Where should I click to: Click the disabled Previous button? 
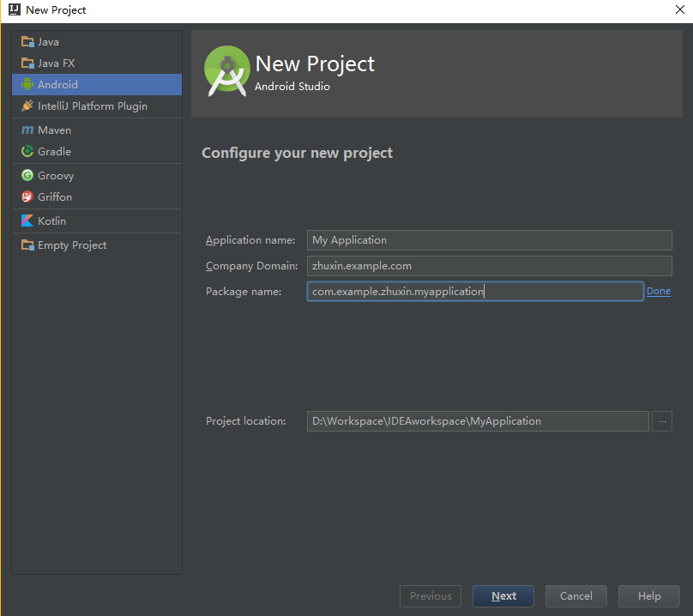[x=431, y=596]
